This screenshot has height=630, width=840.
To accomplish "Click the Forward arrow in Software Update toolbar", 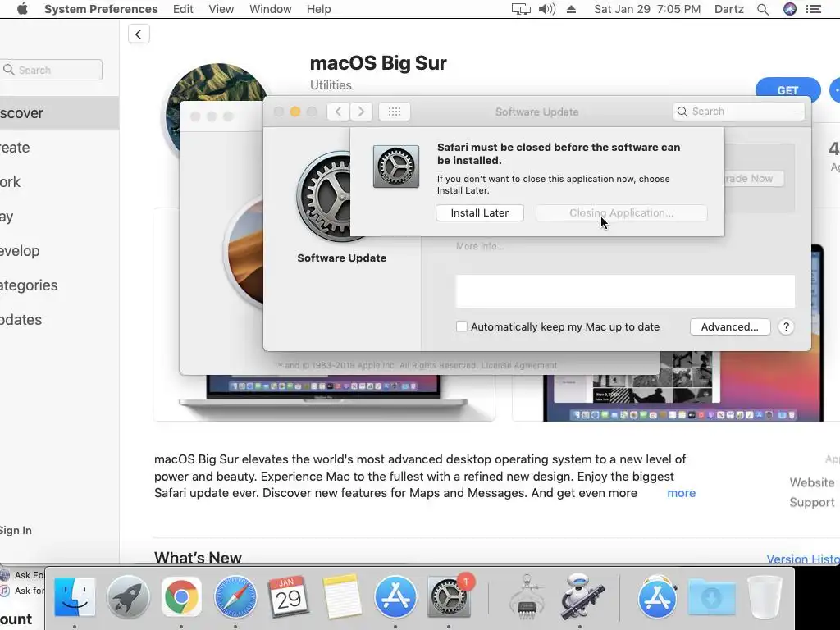I will click(361, 112).
